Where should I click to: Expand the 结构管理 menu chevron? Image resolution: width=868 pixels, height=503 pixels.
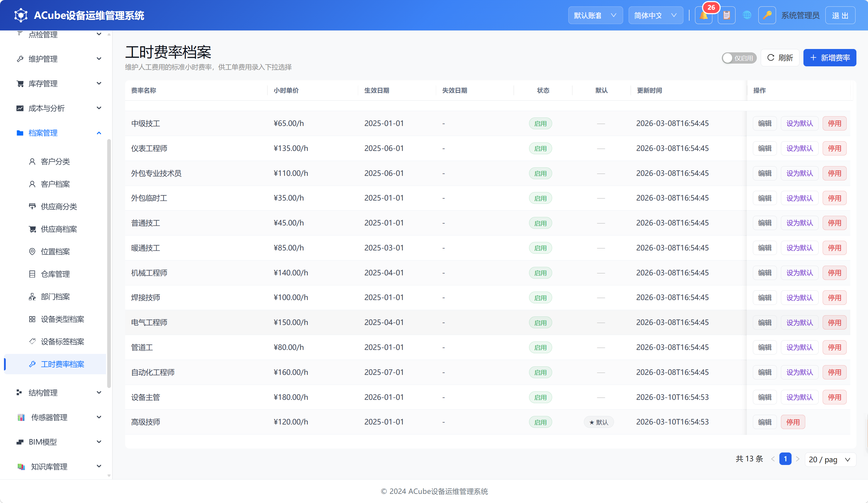click(x=99, y=393)
